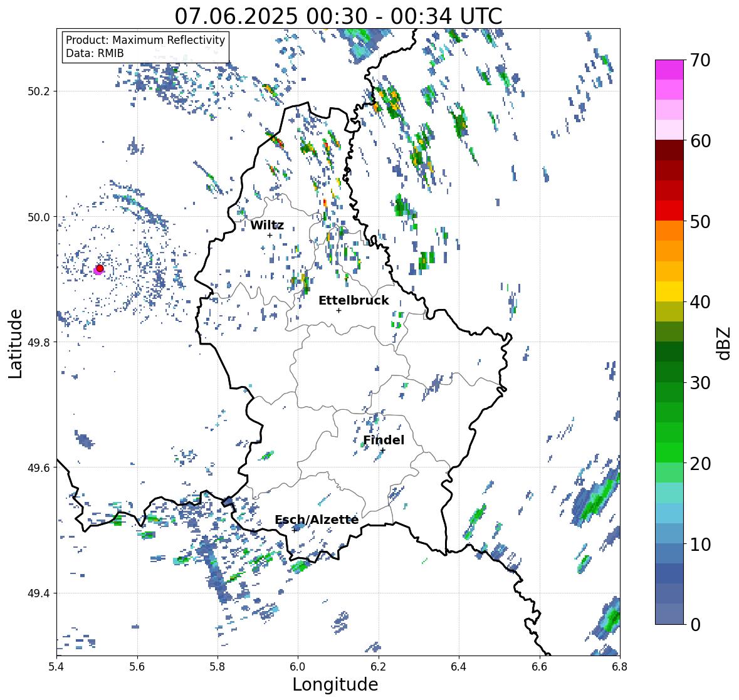Click the latitude tick label 49.4
This screenshot has height=700, width=739.
pyautogui.click(x=39, y=593)
